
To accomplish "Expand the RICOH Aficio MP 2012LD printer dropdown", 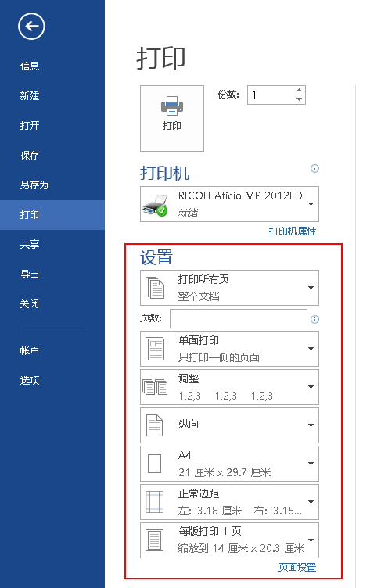I will point(230,204).
